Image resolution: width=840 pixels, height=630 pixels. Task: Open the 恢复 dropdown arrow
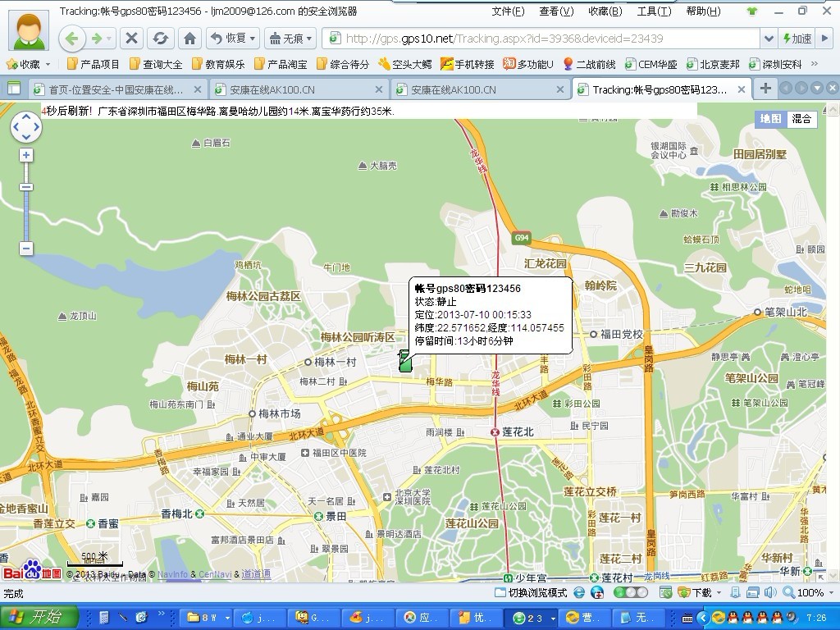(253, 39)
